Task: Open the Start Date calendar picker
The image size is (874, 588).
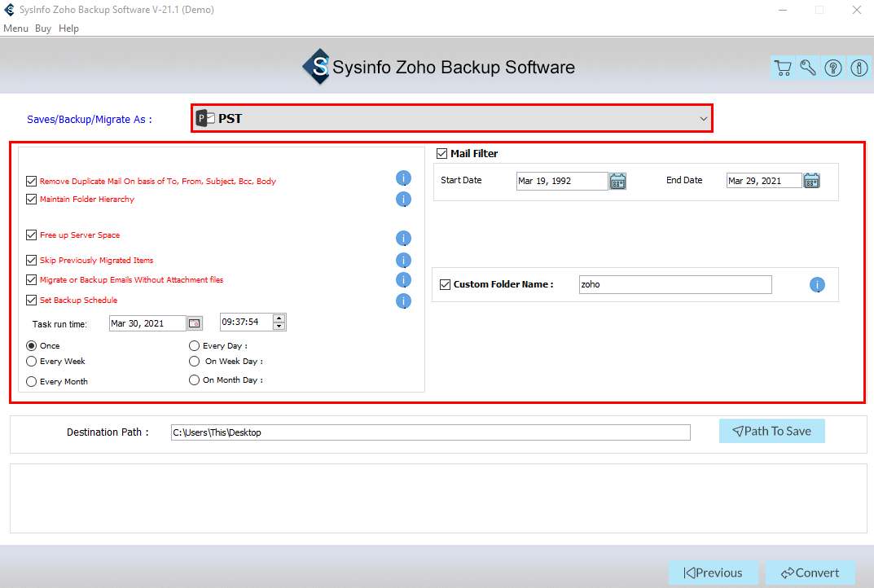Action: click(x=617, y=181)
